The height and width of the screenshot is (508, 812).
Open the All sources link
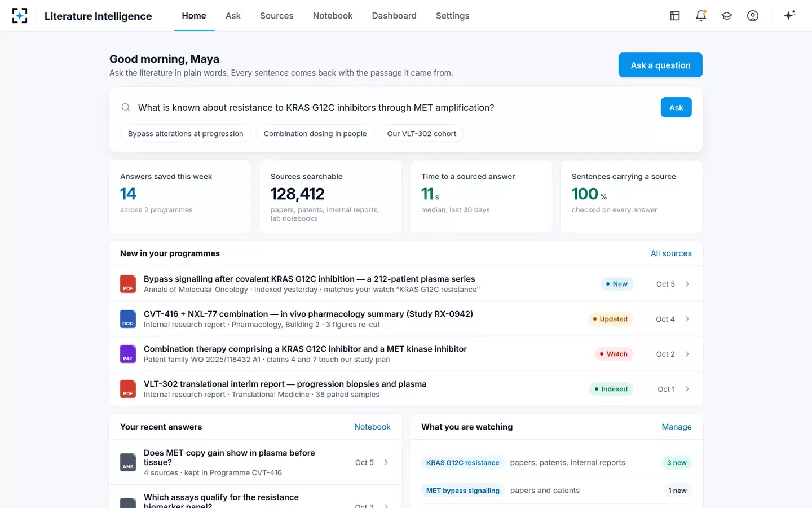tap(671, 253)
